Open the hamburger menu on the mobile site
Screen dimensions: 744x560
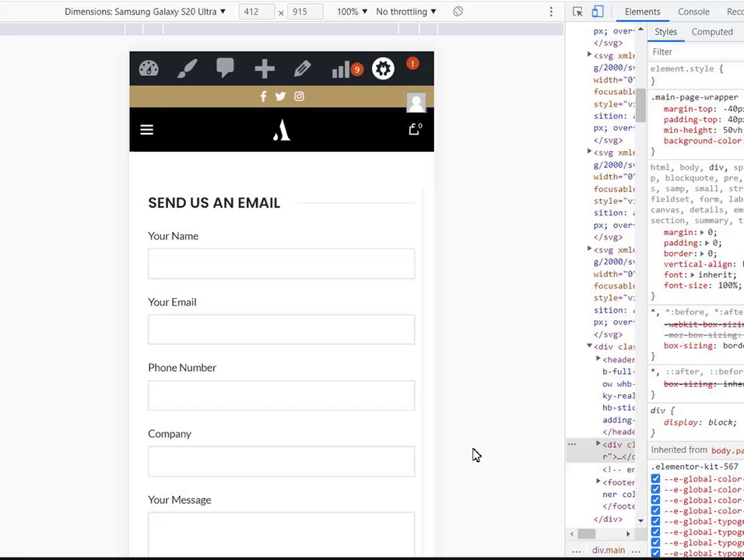click(146, 129)
